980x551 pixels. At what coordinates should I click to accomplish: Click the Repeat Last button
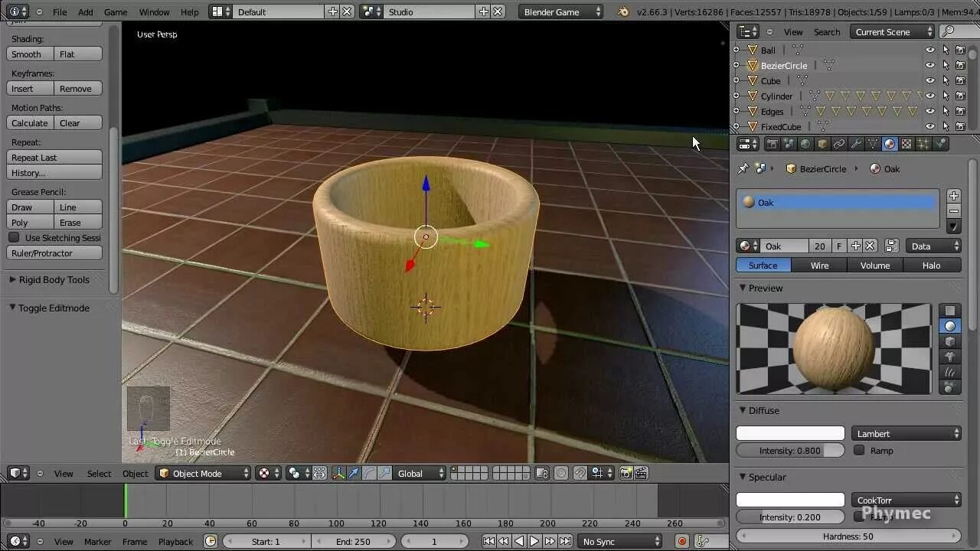pyautogui.click(x=54, y=157)
